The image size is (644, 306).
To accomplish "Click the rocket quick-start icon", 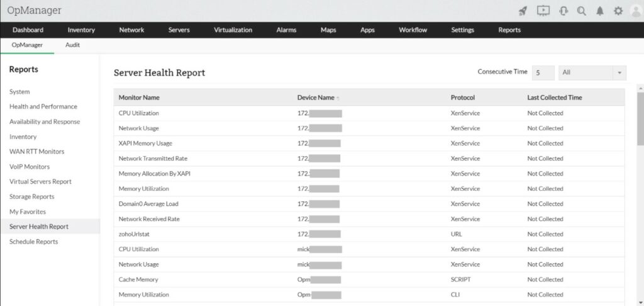I will coord(523,11).
